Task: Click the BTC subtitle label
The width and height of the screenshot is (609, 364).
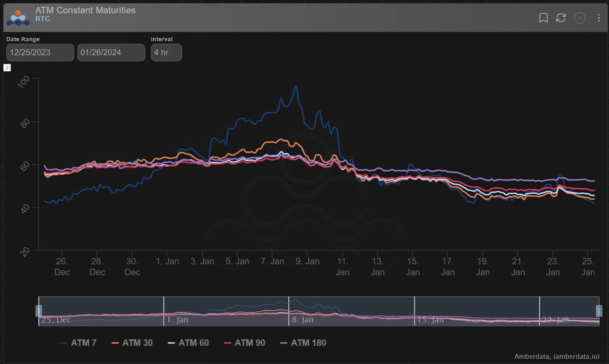Action: 43,19
